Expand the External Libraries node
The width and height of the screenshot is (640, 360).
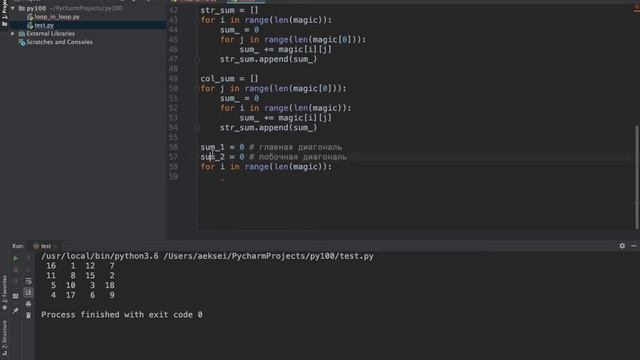tap(13, 33)
